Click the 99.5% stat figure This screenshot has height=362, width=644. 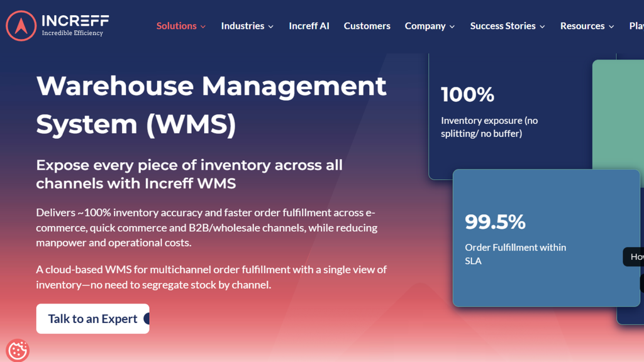click(495, 222)
